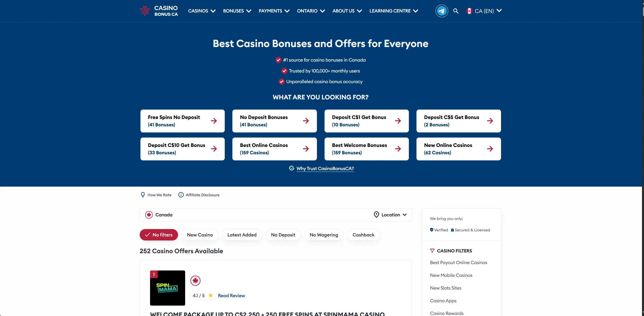Screen dimensions: 644x316
Task: Select the No filters chip
Action: coord(159,235)
